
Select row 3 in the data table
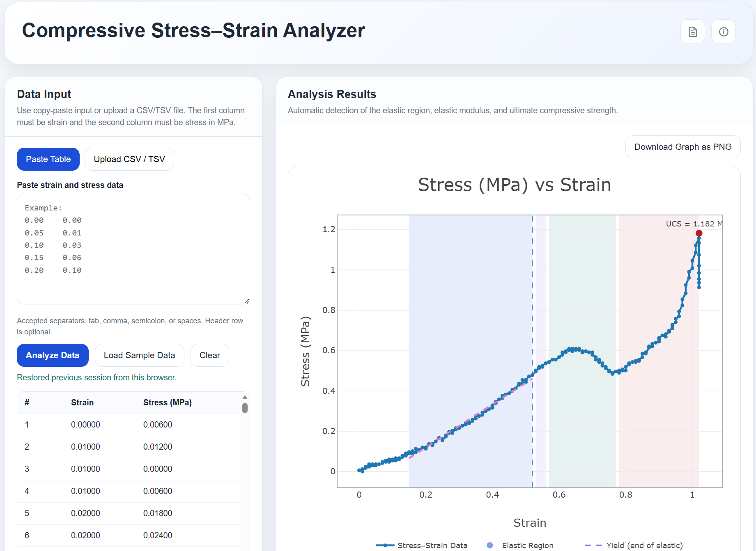(x=123, y=469)
